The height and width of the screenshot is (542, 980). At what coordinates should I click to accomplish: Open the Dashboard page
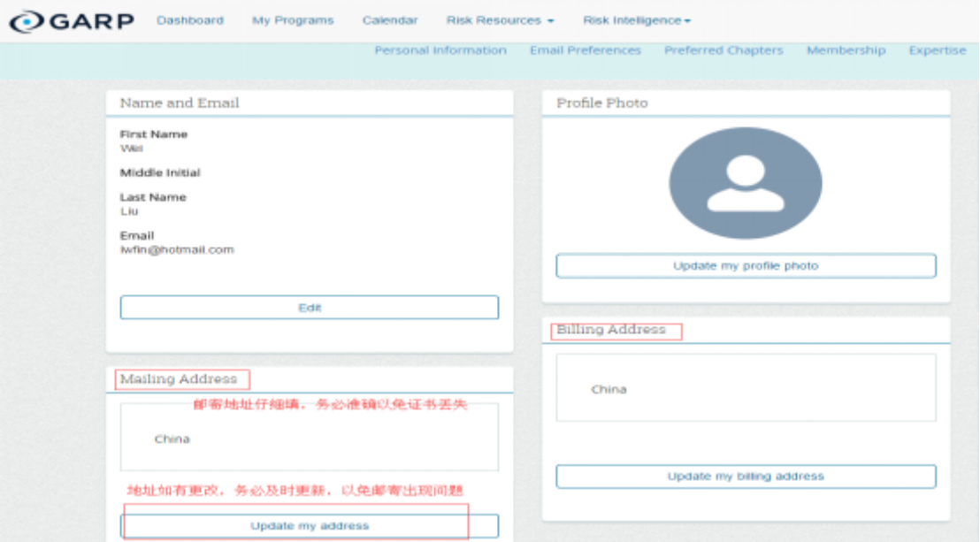click(190, 20)
